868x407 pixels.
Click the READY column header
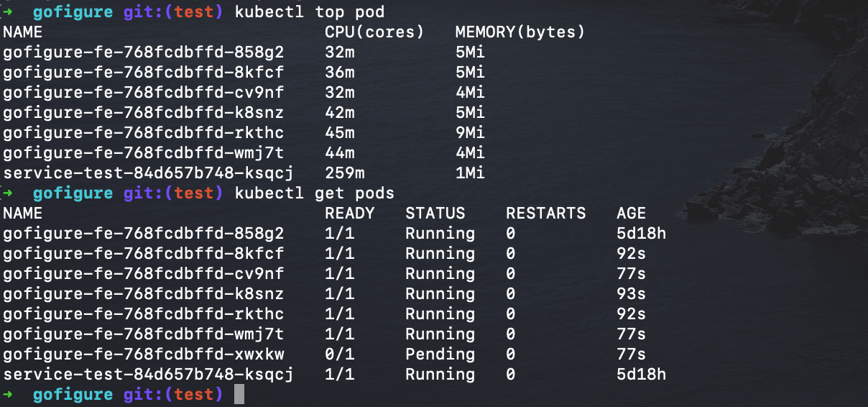[x=350, y=213]
